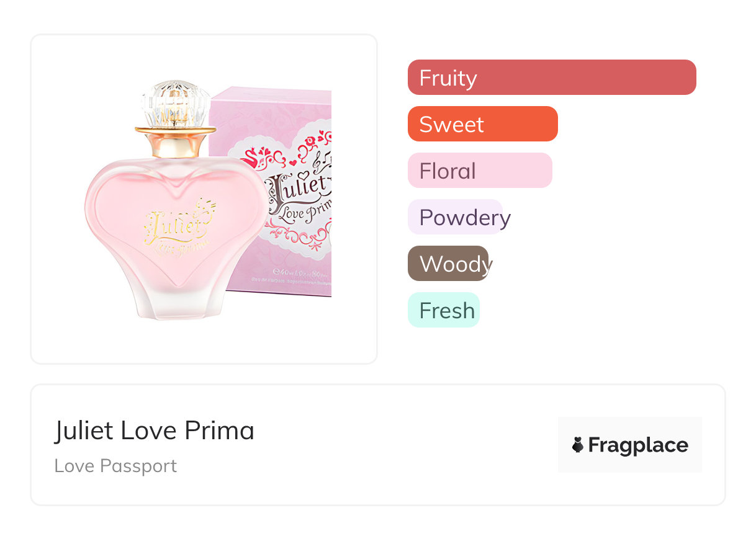This screenshot has width=756, height=536.
Task: Click the red crown ornament on box
Action: click(x=250, y=159)
